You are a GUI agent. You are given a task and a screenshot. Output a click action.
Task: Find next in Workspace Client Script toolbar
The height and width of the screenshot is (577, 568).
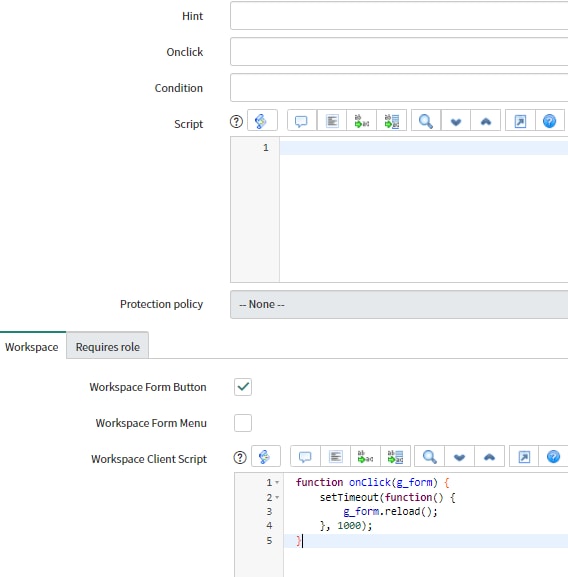pyautogui.click(x=459, y=457)
